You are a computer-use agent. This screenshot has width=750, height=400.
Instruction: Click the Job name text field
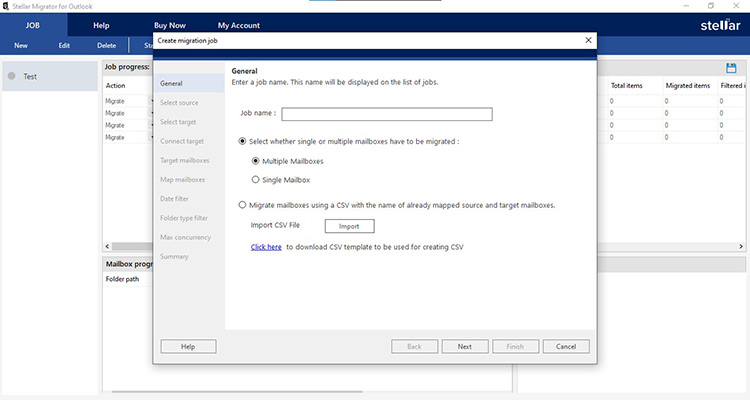tap(386, 114)
